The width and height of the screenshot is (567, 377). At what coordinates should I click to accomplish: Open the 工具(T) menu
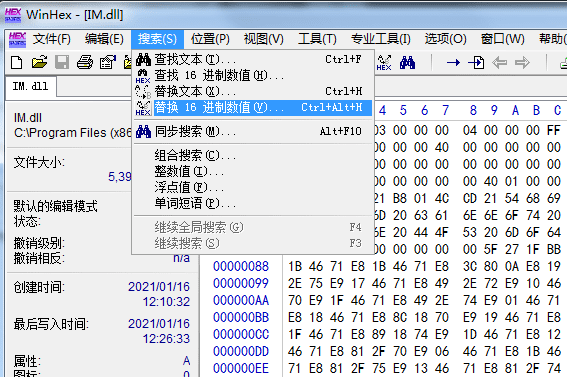pyautogui.click(x=317, y=39)
